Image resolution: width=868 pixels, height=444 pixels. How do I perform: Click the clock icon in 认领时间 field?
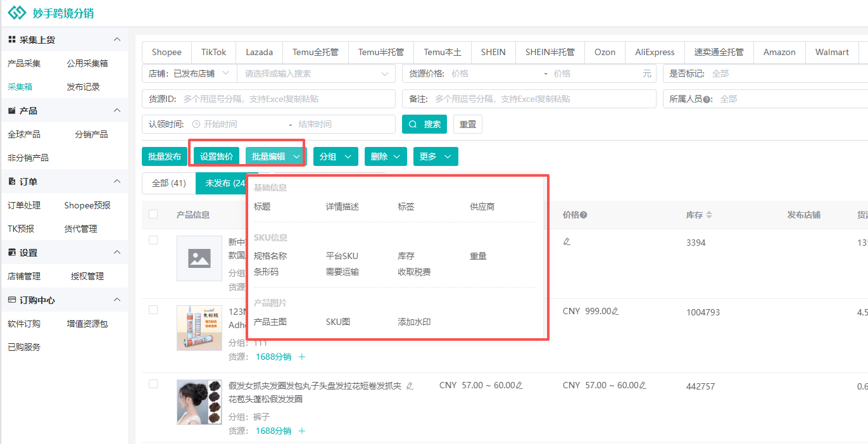click(x=196, y=124)
